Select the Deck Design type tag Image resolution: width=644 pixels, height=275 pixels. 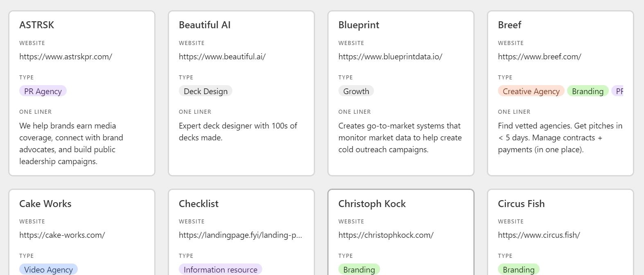click(205, 91)
